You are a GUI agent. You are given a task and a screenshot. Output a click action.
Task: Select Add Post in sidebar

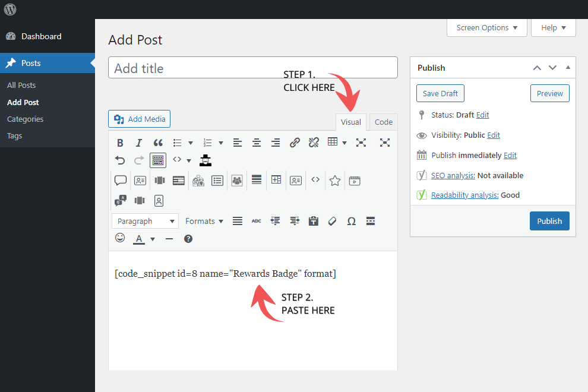tap(23, 102)
